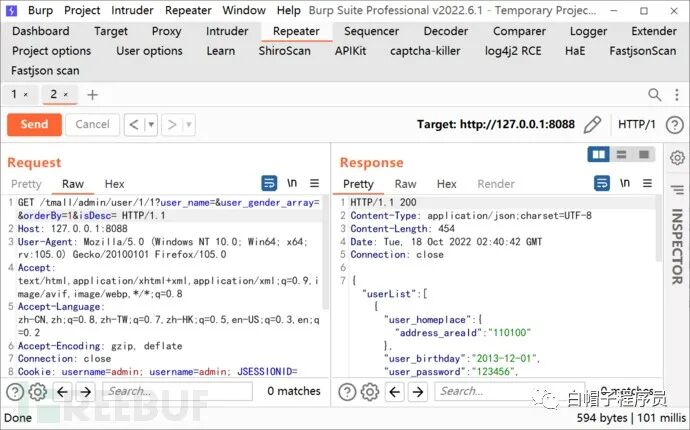Image resolution: width=690 pixels, height=430 pixels.
Task: Open the Repeater menu in the menu bar
Action: [188, 10]
